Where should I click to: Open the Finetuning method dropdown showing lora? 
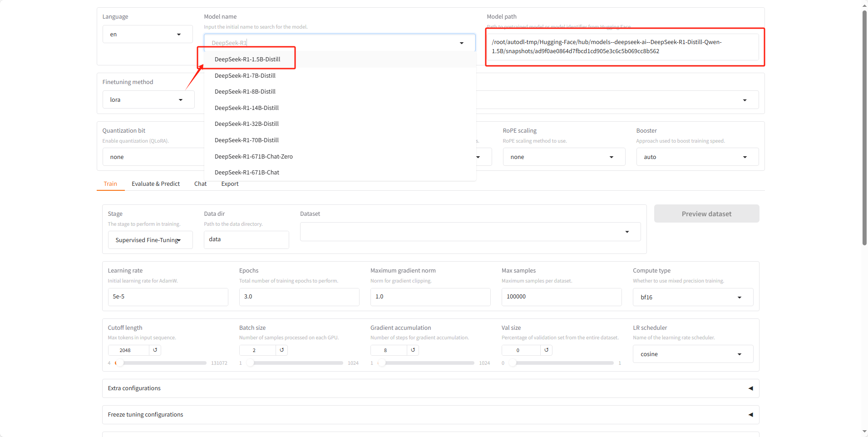click(x=148, y=100)
